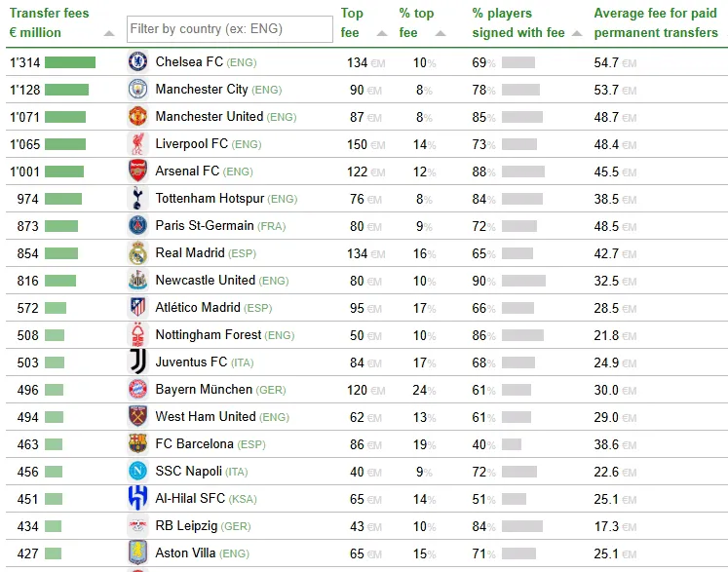728x572 pixels.
Task: Click the Real Madrid crest
Action: (x=137, y=253)
